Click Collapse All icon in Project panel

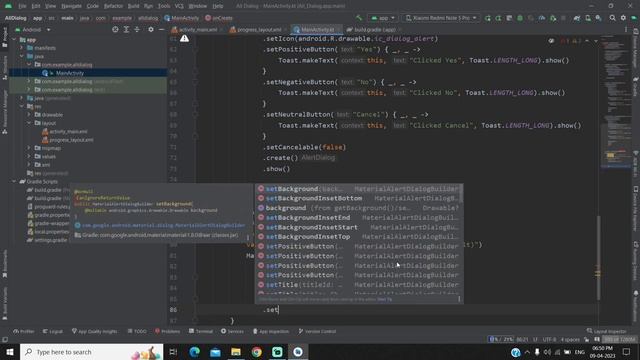tap(137, 29)
